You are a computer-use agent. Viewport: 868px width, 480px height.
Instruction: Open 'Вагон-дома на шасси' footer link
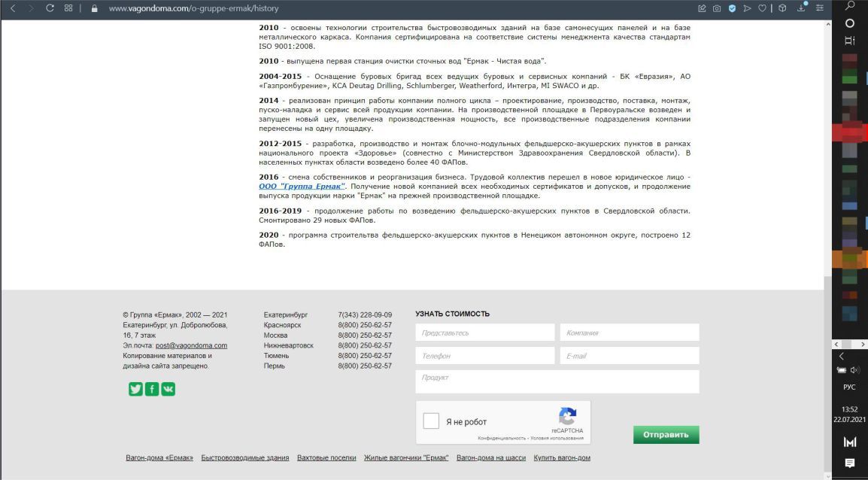pos(491,458)
